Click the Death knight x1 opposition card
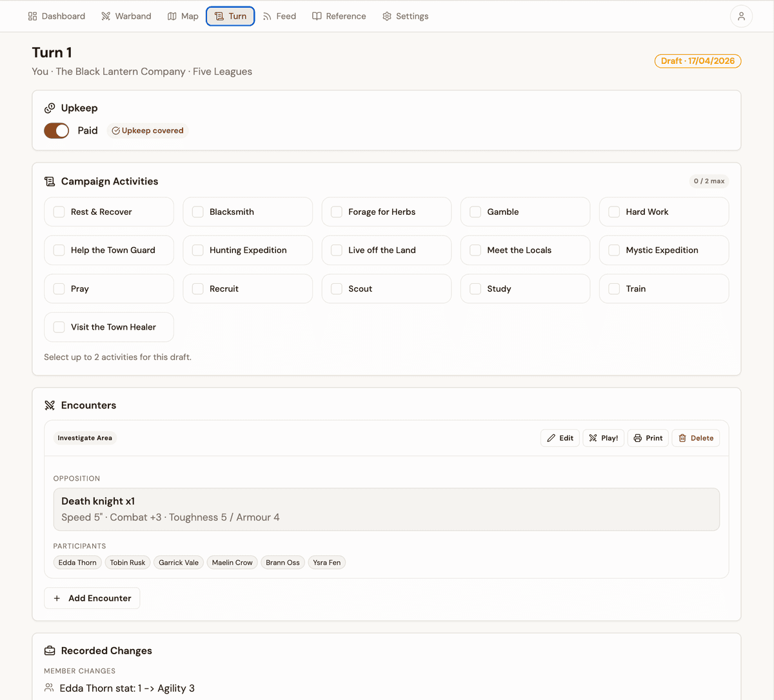This screenshot has height=700, width=774. click(386, 509)
